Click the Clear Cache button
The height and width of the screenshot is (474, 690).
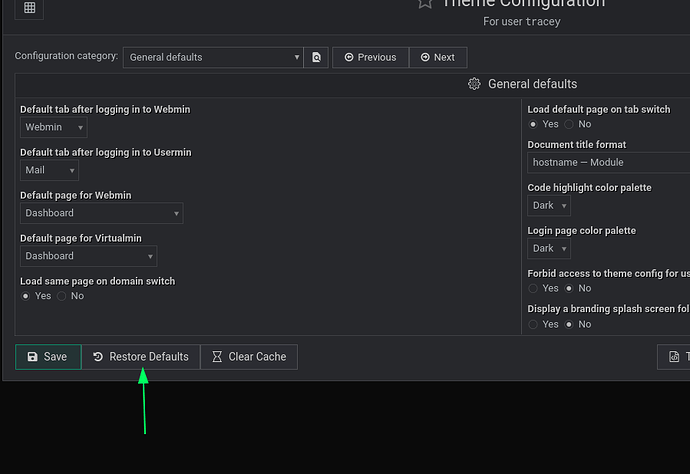point(249,357)
